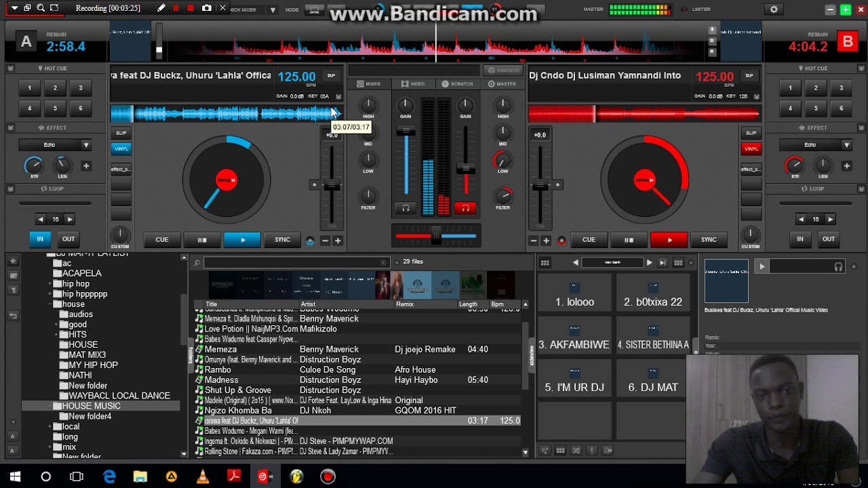Toggle SLIP mode on deck A

click(121, 133)
